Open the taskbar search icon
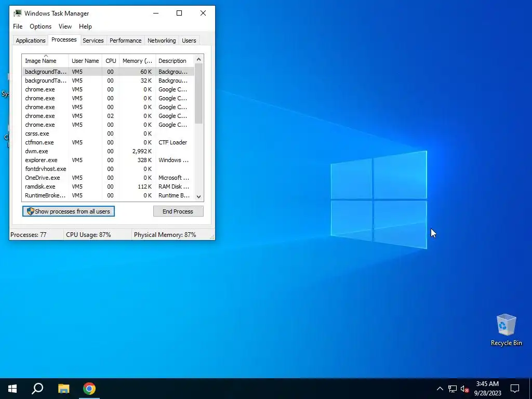Image resolution: width=532 pixels, height=399 pixels. pos(37,389)
